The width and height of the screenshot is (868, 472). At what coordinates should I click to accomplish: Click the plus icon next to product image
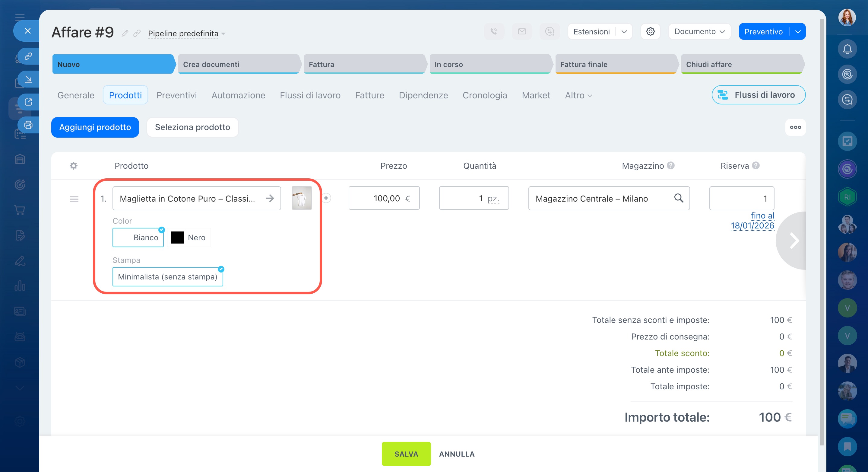tap(326, 198)
